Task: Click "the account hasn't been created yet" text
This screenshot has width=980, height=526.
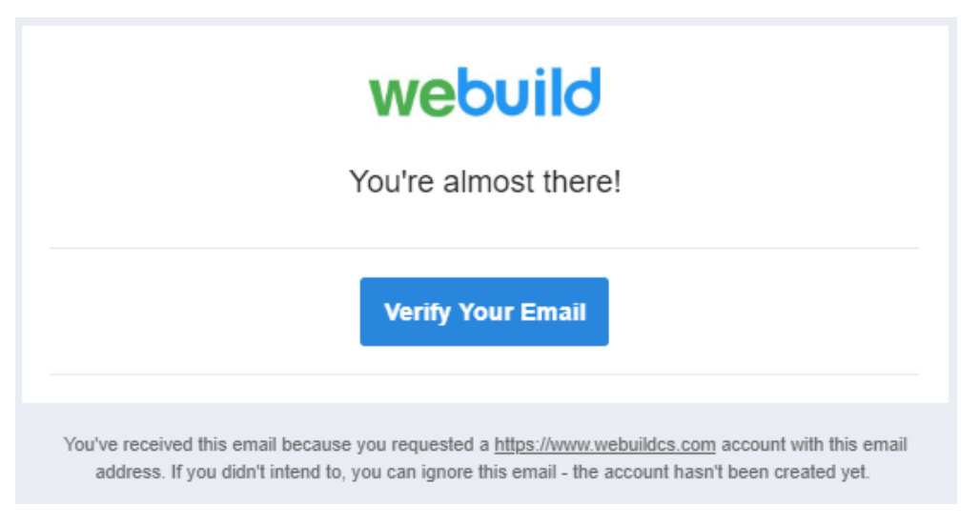Action: (x=722, y=472)
